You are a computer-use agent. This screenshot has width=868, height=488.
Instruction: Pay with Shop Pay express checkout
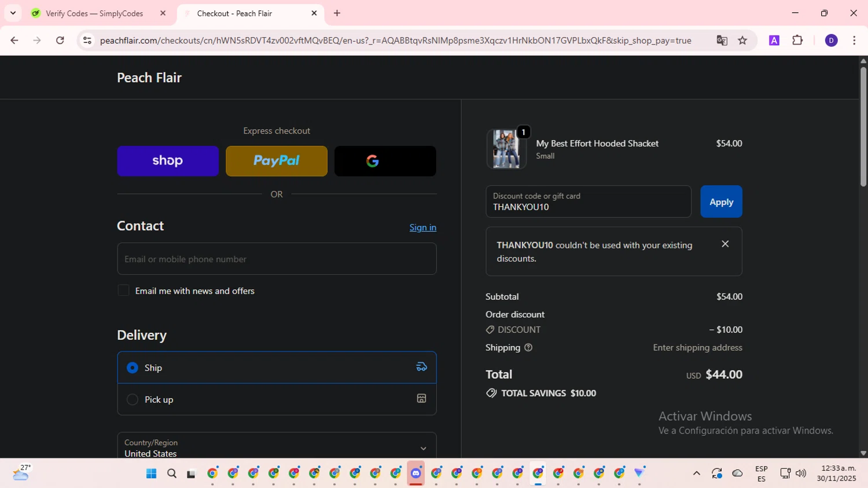[x=168, y=161]
